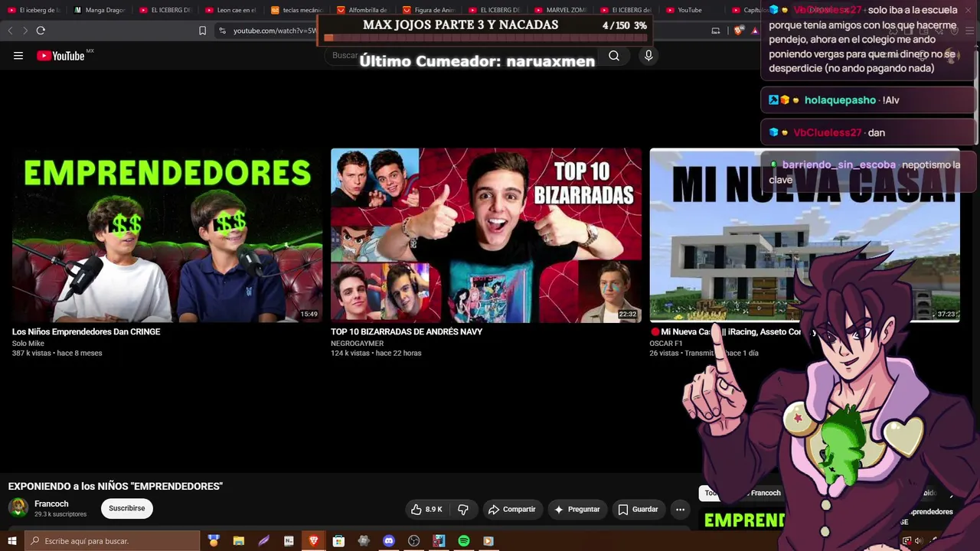Click the '29.3 k suscriptores' subscriber count
980x551 pixels.
pyautogui.click(x=60, y=514)
